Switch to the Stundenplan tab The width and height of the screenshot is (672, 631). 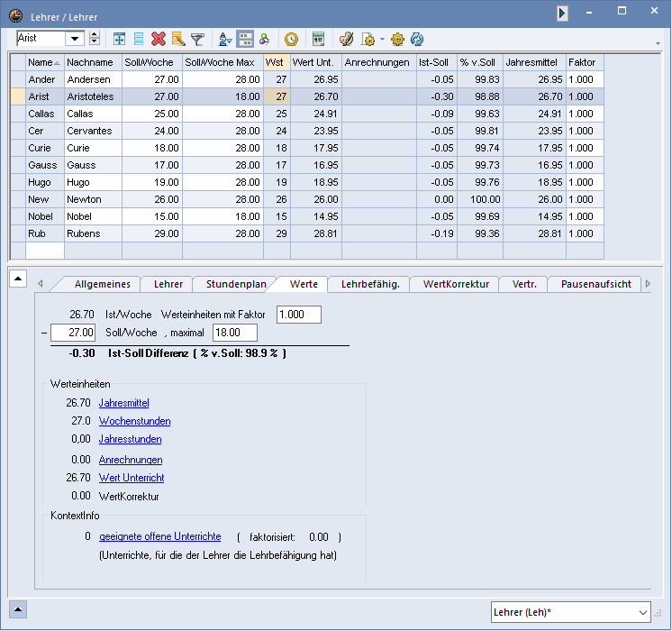(236, 284)
